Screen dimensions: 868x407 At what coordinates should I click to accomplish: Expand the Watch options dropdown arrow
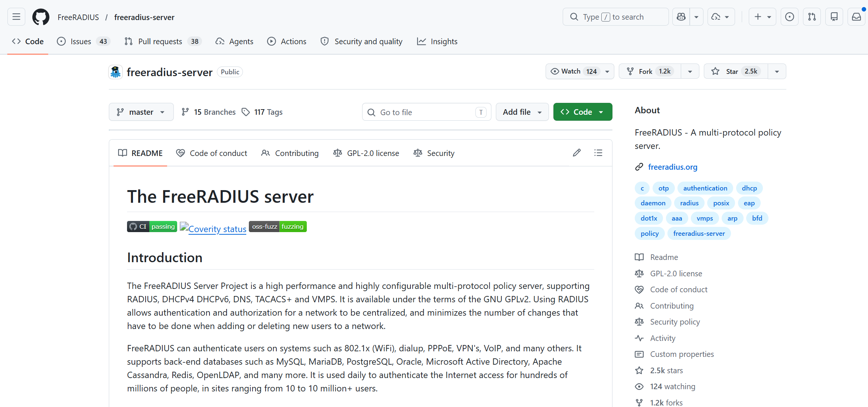tap(607, 71)
